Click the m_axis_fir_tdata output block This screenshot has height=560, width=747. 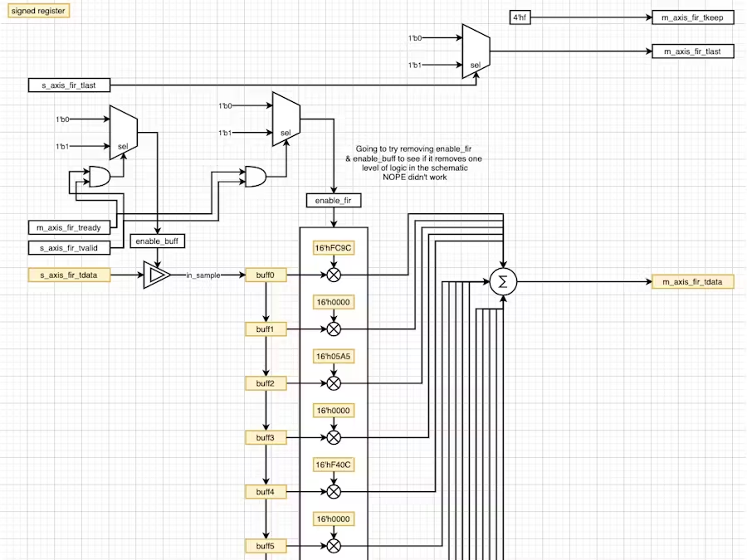pyautogui.click(x=692, y=281)
